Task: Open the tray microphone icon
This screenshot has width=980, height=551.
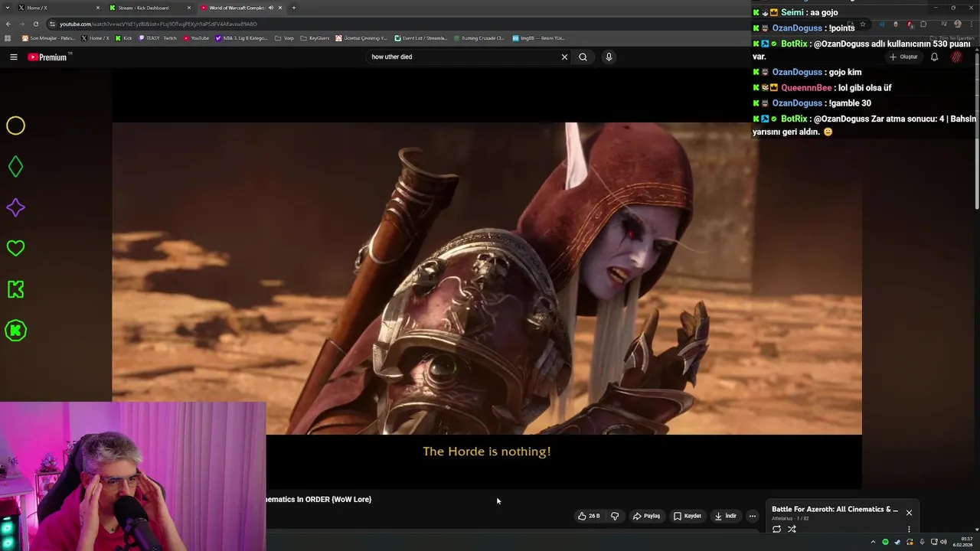Action: pos(922,542)
